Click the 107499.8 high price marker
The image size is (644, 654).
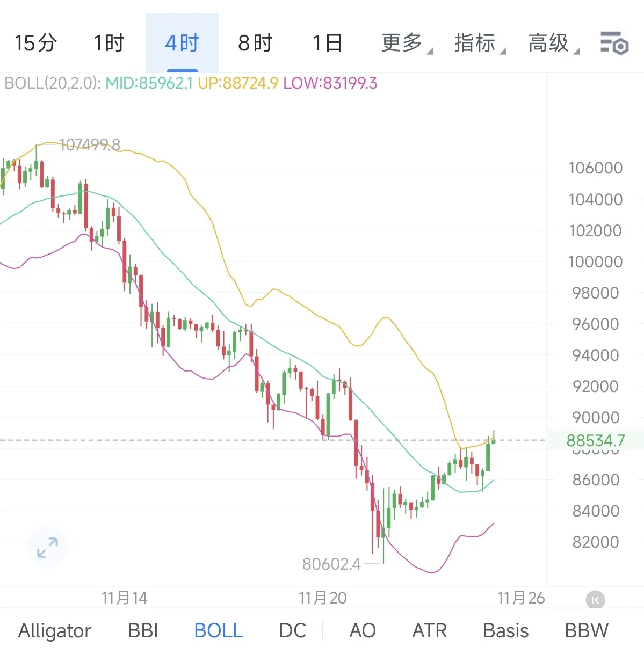(x=90, y=144)
